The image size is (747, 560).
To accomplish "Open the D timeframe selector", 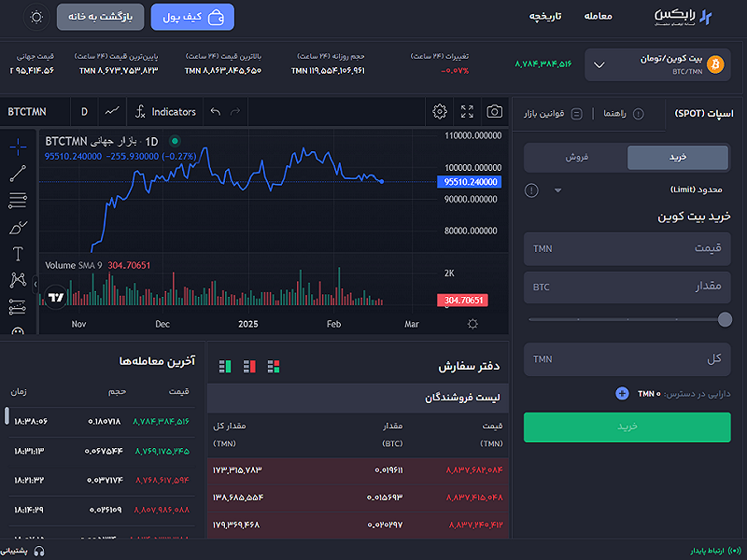I will (x=84, y=111).
